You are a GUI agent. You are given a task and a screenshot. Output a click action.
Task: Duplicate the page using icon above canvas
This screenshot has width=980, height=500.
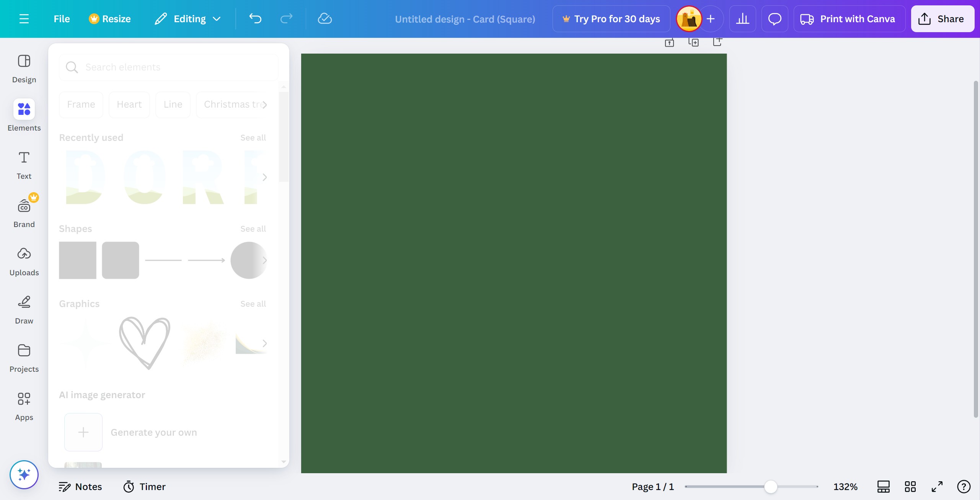(x=693, y=42)
